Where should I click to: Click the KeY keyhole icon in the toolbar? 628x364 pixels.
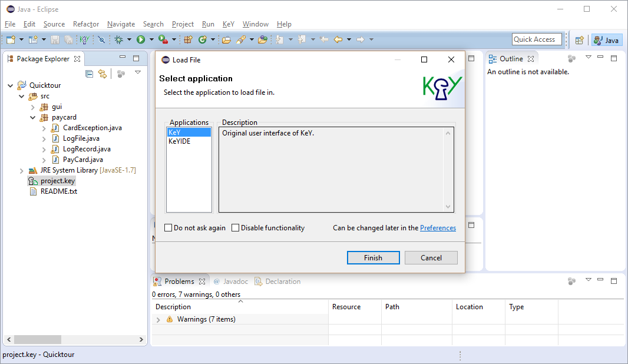(x=84, y=39)
